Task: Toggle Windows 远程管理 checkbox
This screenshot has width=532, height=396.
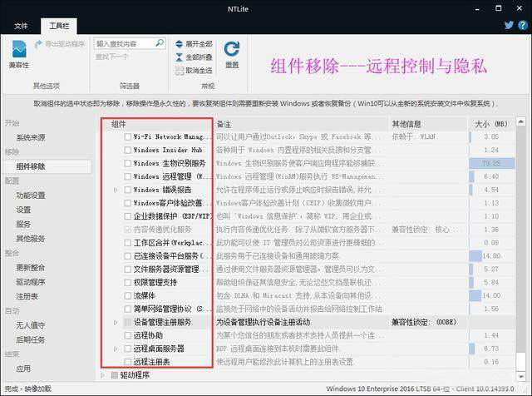Action: point(127,176)
